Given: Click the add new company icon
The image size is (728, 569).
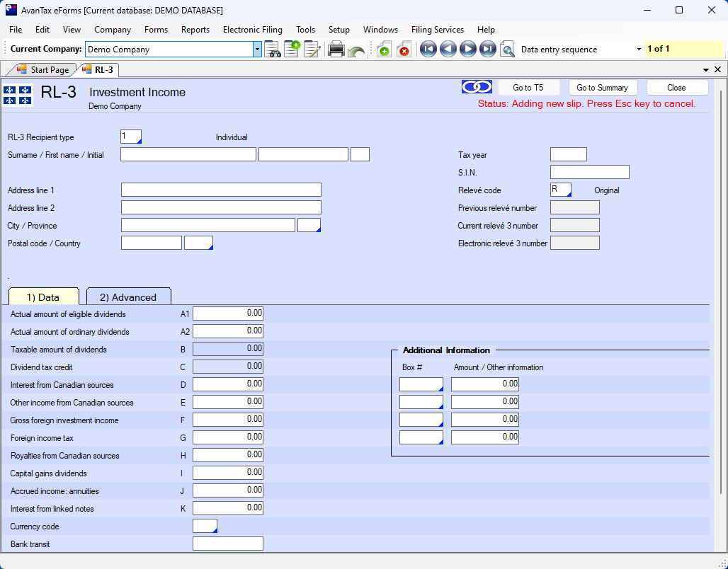Looking at the screenshot, I should (292, 50).
